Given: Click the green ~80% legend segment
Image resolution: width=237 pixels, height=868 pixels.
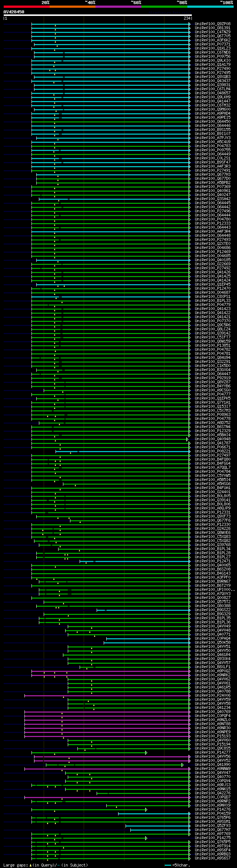Looking at the screenshot, I should [x=164, y=7].
